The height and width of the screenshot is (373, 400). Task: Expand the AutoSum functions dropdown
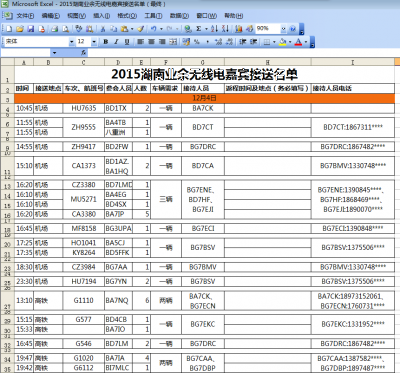206,29
